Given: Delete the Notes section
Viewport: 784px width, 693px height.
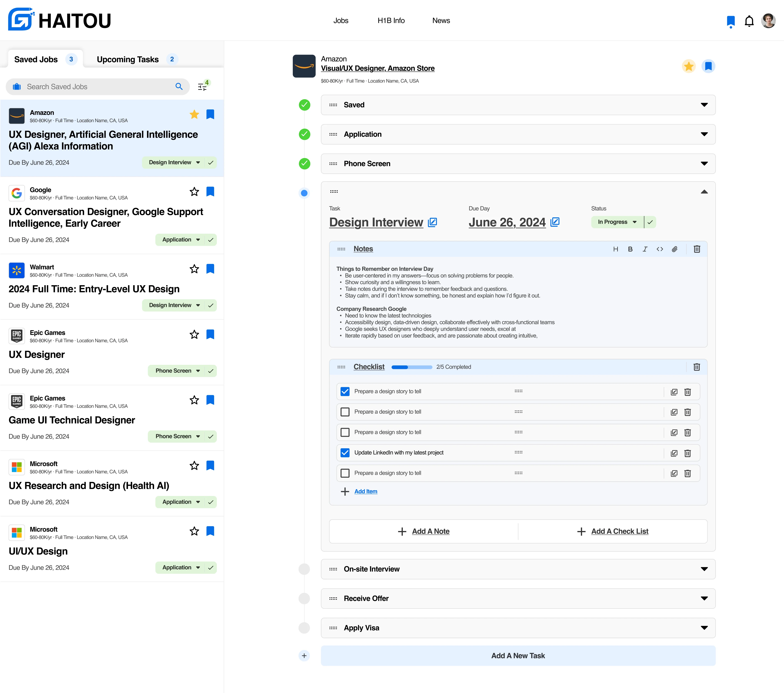Looking at the screenshot, I should 697,249.
